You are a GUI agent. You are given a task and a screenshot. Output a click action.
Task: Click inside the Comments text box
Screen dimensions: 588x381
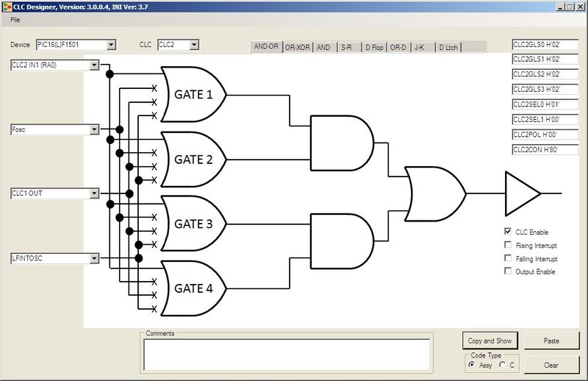coord(287,355)
